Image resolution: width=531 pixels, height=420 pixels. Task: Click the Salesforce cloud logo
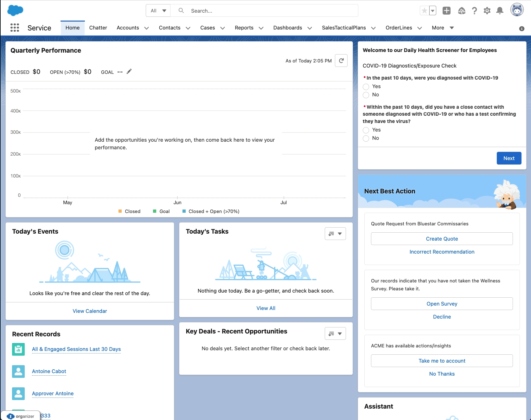tap(15, 10)
